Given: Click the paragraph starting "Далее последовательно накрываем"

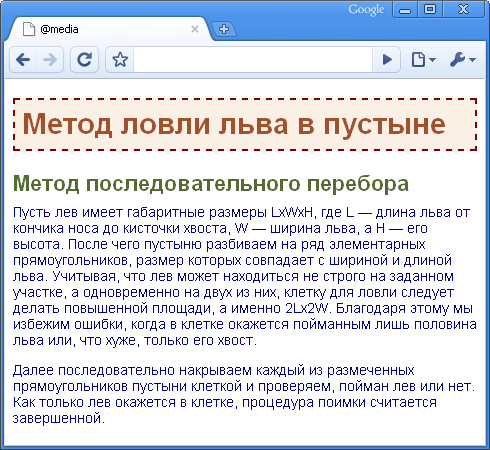Looking at the screenshot, I should point(244,394).
